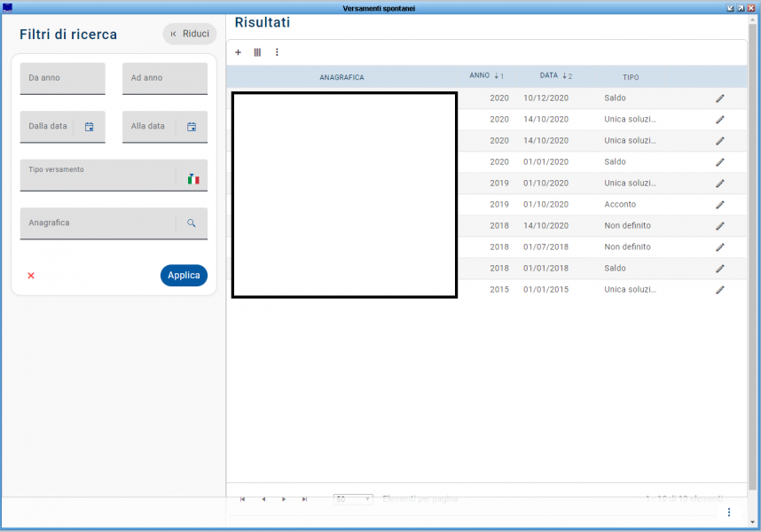Screen dimensions: 761x532
Task: Collapse filters with Riduci button
Action: click(190, 34)
